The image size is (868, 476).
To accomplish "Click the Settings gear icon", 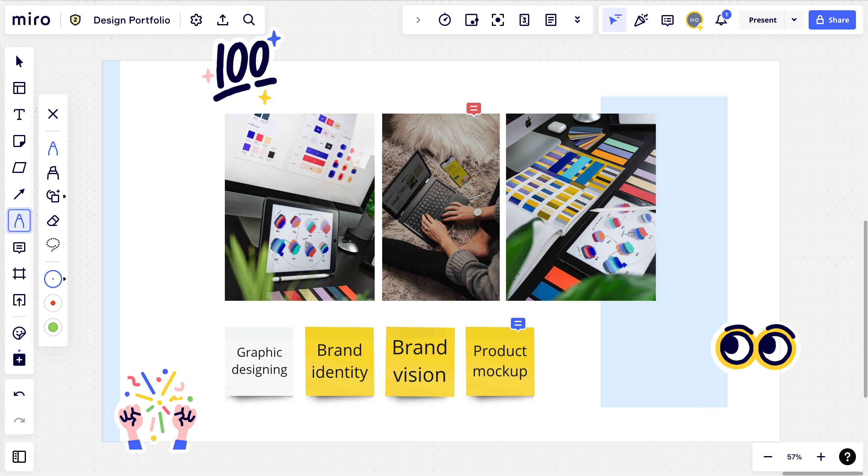I will [197, 20].
